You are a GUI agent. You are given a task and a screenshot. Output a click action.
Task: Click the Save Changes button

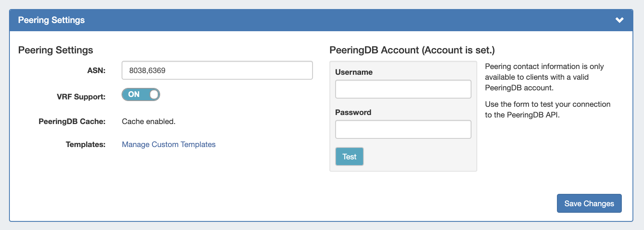(x=589, y=204)
